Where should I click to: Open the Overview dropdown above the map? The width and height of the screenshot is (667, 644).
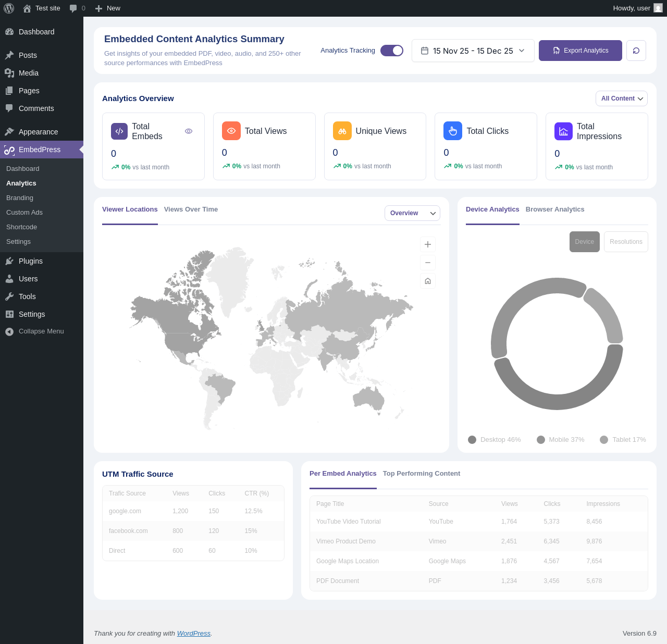412,213
